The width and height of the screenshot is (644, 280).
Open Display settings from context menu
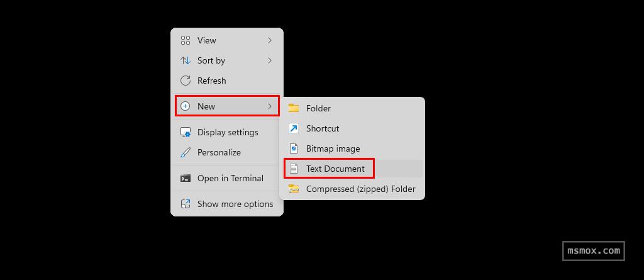click(x=228, y=132)
